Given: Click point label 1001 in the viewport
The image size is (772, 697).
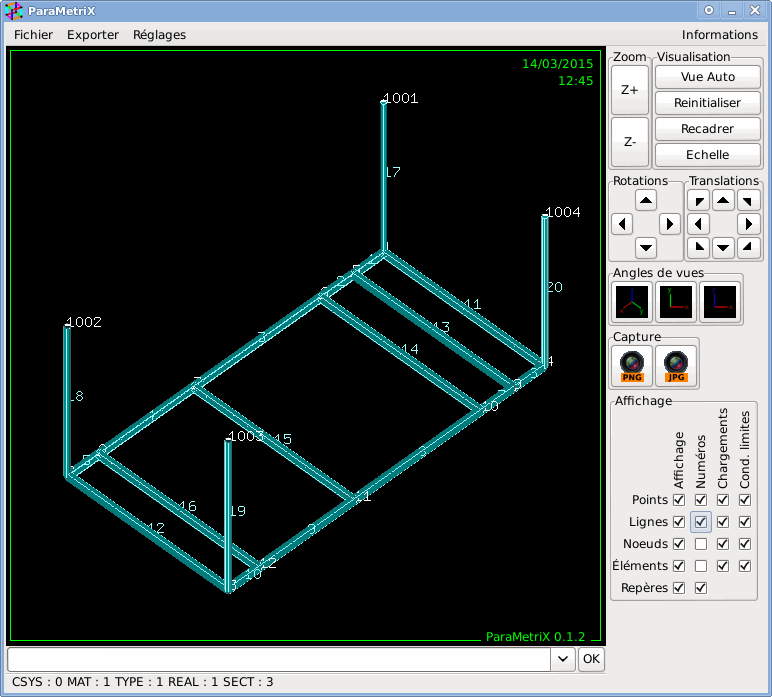Looking at the screenshot, I should [401, 98].
